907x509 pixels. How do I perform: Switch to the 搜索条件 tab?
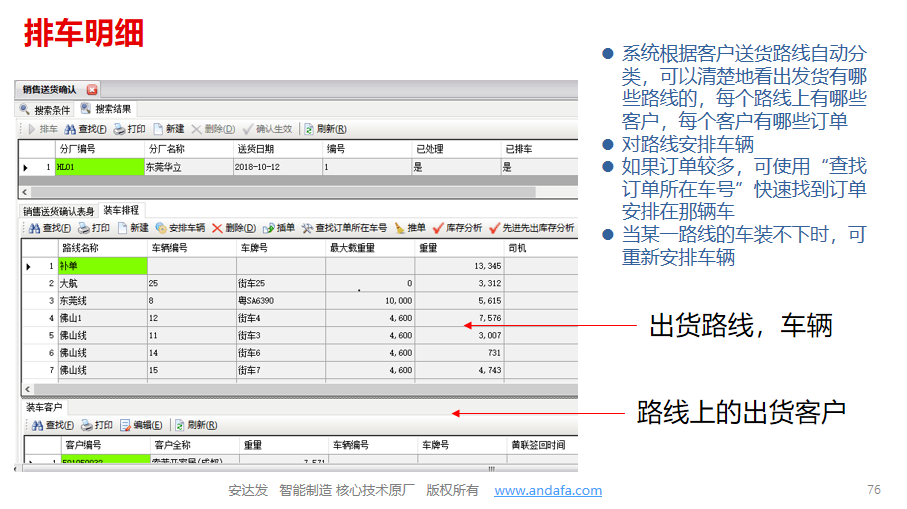tap(45, 109)
